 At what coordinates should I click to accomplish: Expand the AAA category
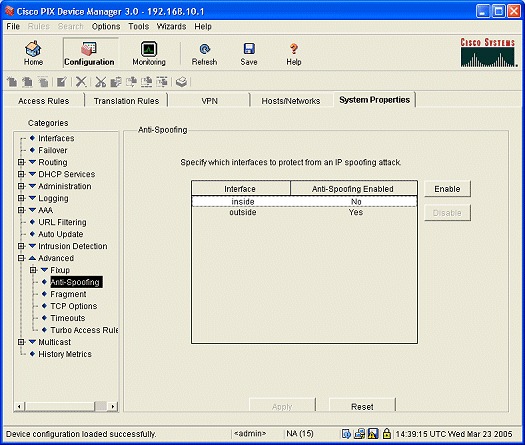coord(21,210)
